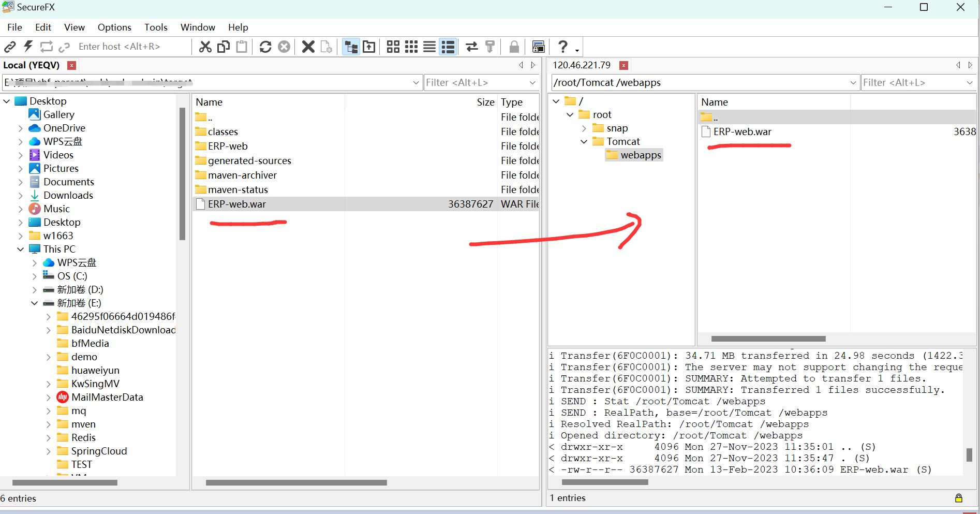980x514 pixels.
Task: Click the Size column header
Action: coord(485,102)
